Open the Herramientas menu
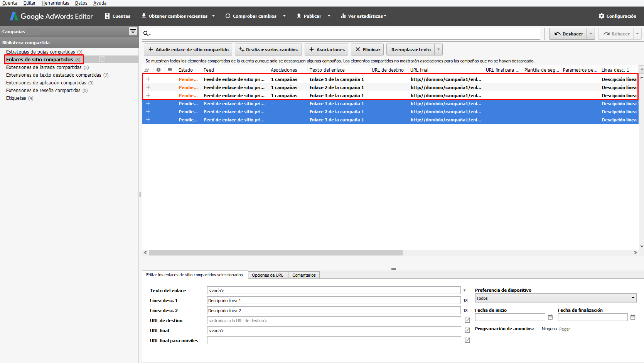The width and height of the screenshot is (644, 363). coord(55,3)
